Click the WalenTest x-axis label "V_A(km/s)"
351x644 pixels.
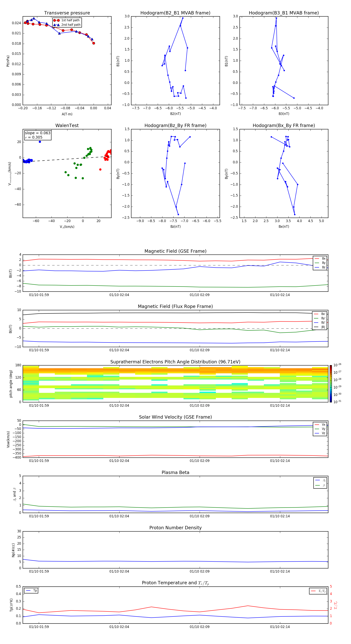click(x=67, y=227)
